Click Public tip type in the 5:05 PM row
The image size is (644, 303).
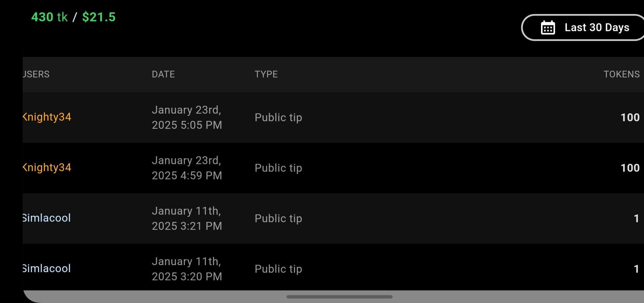point(278,117)
